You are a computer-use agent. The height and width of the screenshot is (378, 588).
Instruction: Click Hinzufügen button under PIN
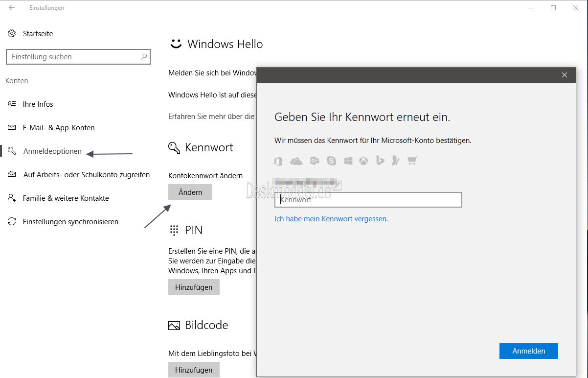click(x=194, y=287)
